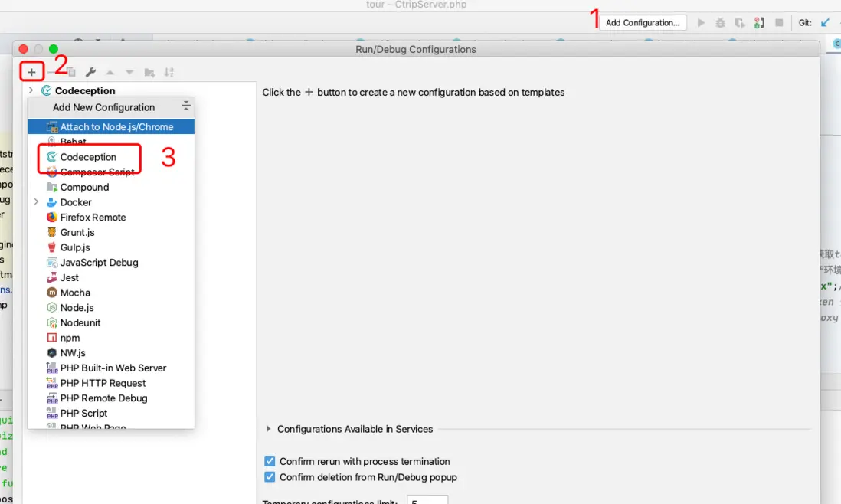
Task: Click the Grunt.js boar icon
Action: (51, 232)
